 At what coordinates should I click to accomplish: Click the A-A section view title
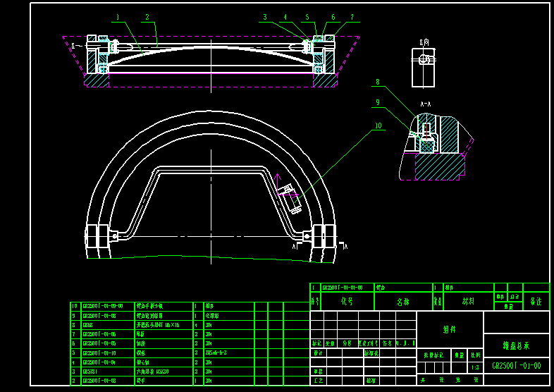click(x=426, y=104)
